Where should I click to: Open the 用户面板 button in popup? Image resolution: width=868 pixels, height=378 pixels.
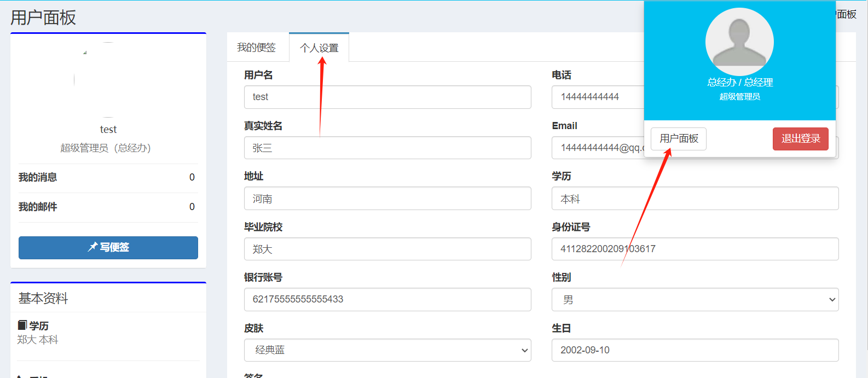tap(679, 139)
